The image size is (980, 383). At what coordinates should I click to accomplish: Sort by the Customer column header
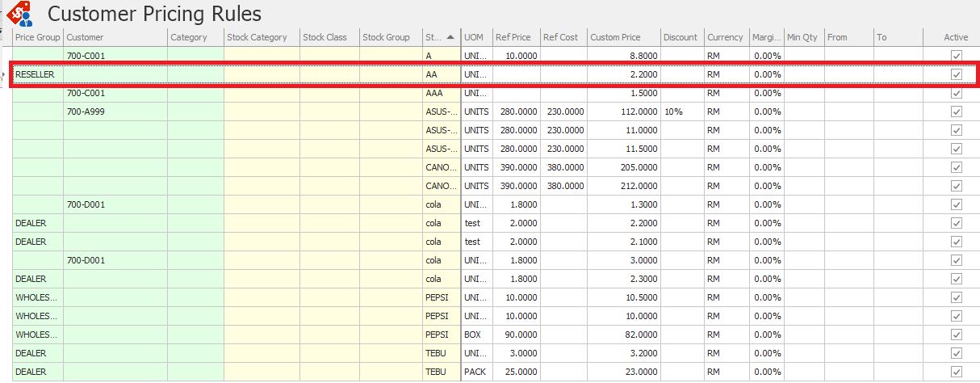tap(115, 37)
